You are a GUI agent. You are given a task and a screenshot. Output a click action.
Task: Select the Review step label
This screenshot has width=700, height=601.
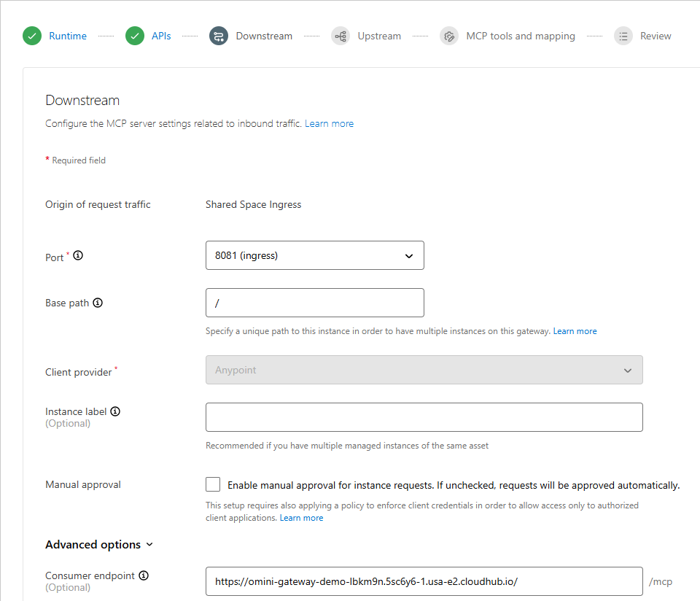[x=656, y=36]
